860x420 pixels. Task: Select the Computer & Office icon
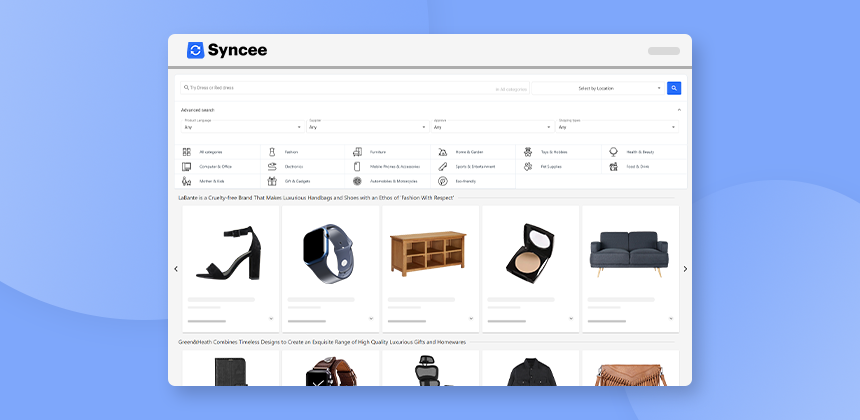(x=186, y=167)
